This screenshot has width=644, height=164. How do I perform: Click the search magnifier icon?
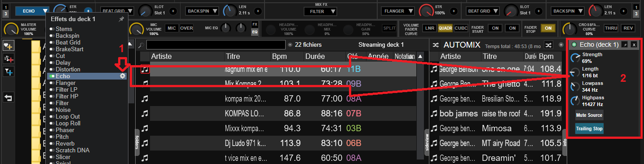pos(141,45)
